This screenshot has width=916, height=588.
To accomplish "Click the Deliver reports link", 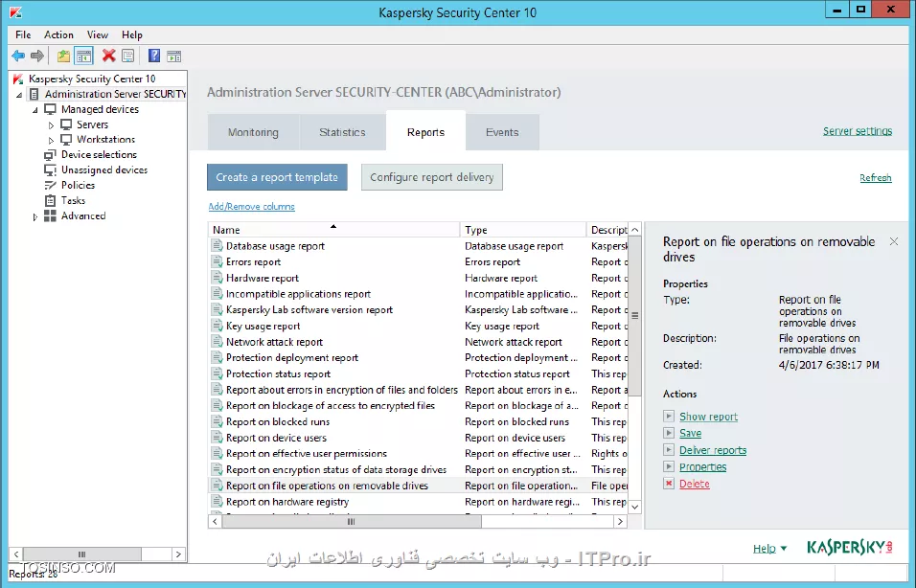I will click(x=713, y=450).
